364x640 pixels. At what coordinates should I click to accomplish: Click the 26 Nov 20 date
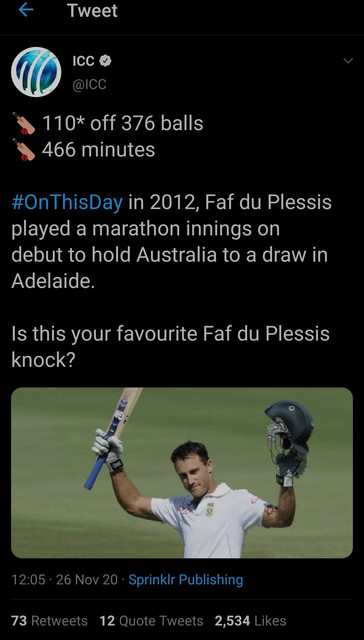[87, 580]
